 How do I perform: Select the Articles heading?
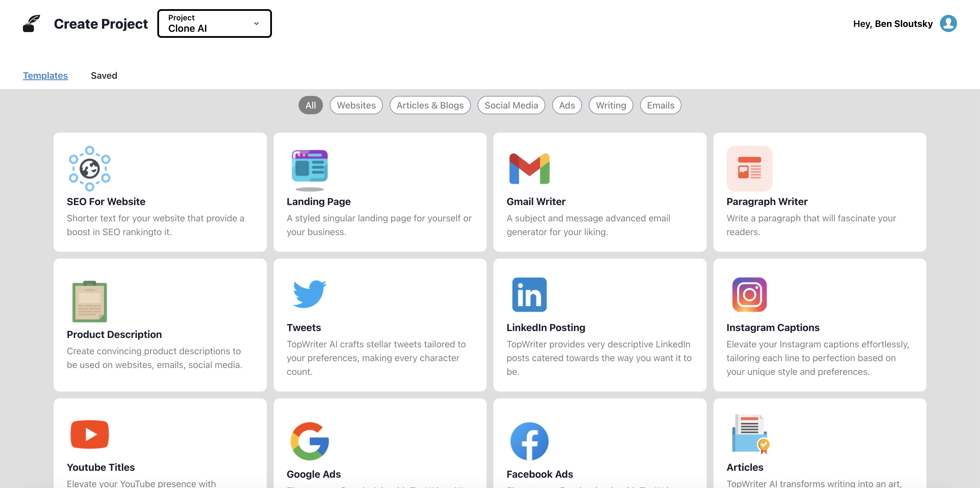point(744,467)
